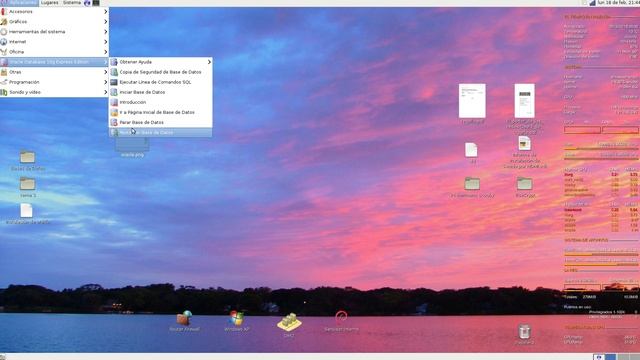Click the Ejecutar Línea de Comandos SQL icon
This screenshot has width=640, height=360.
[x=114, y=82]
